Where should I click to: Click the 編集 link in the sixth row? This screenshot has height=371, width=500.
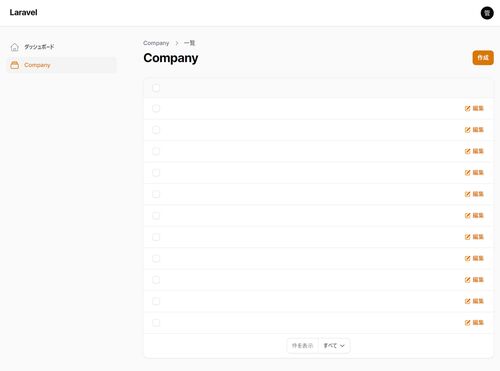pos(478,215)
